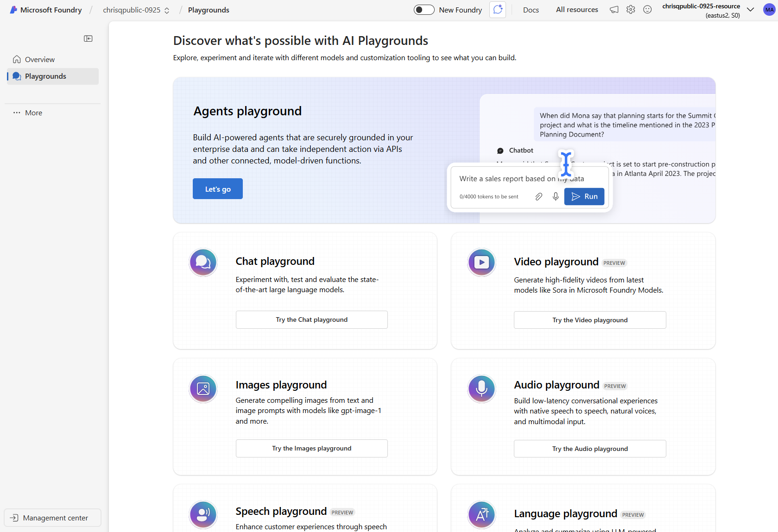The image size is (778, 532).
Task: Click the Playgrounds chat bubble icon
Action: point(17,76)
